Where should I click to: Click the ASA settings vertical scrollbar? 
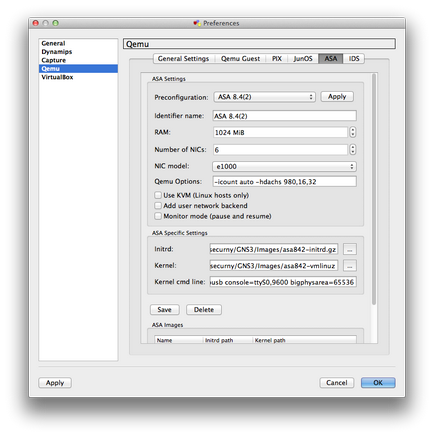[x=374, y=189]
